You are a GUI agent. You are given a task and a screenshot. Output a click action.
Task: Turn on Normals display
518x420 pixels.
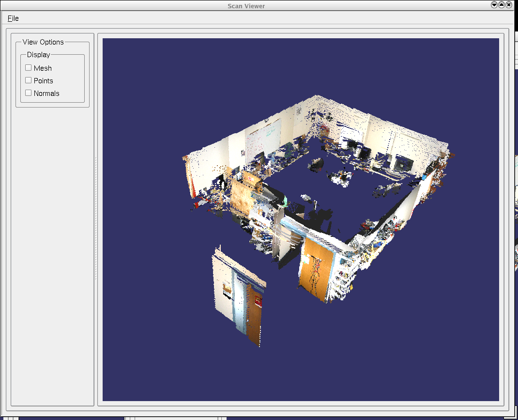point(29,93)
